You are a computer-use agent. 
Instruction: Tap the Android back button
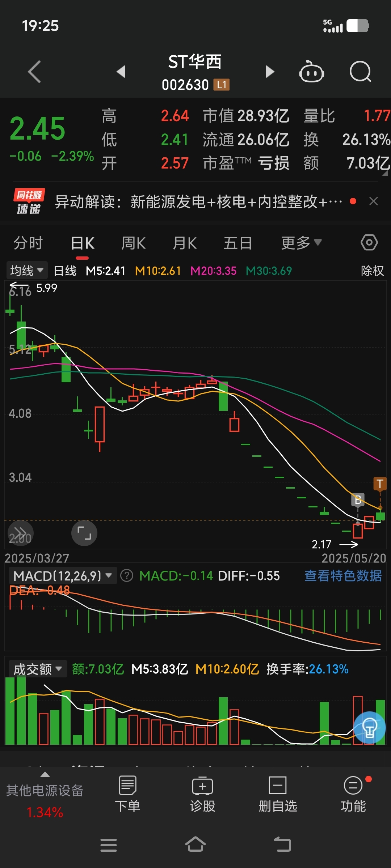pos(282,844)
